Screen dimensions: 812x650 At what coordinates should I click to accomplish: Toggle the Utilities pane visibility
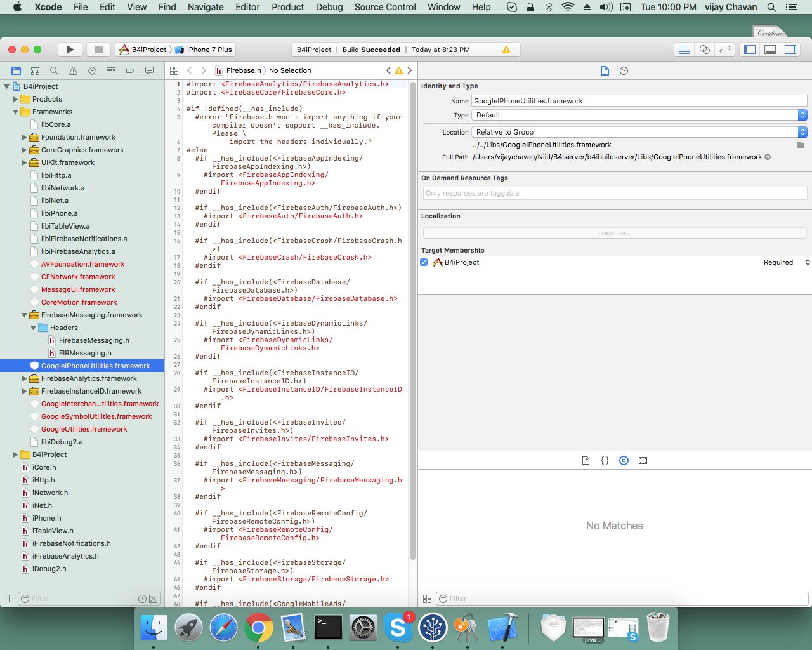[790, 50]
